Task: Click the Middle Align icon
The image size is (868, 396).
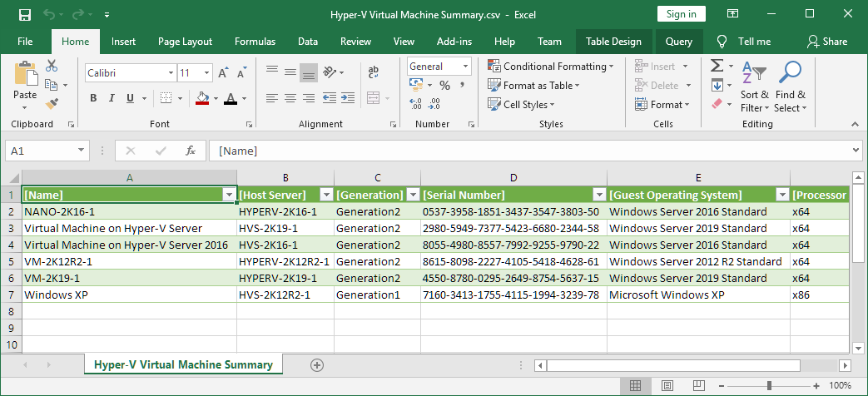Action: coord(290,72)
